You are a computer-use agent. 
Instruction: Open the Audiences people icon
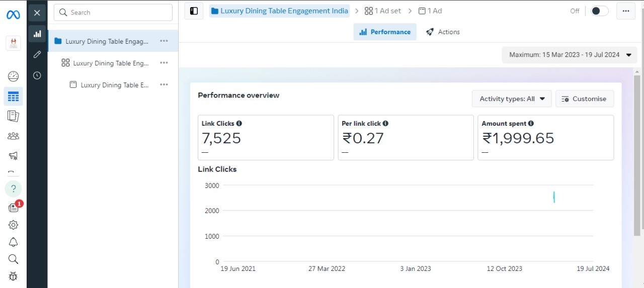pos(13,136)
